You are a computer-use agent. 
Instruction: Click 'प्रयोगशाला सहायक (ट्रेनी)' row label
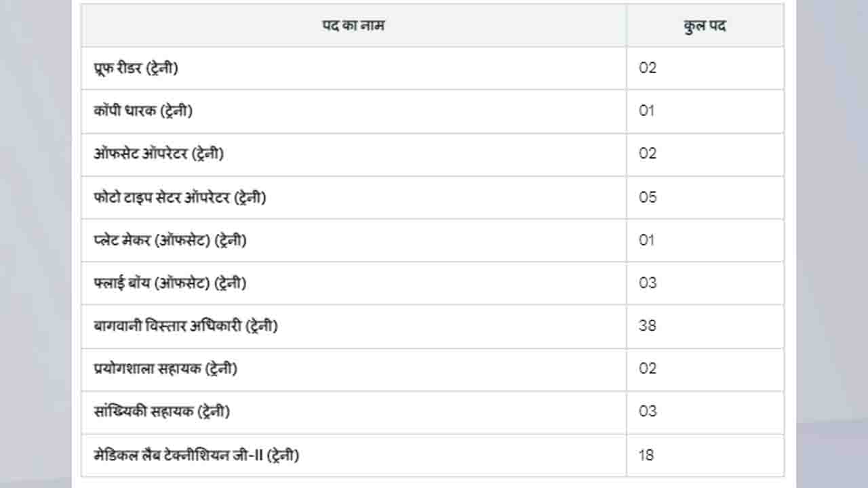click(165, 369)
